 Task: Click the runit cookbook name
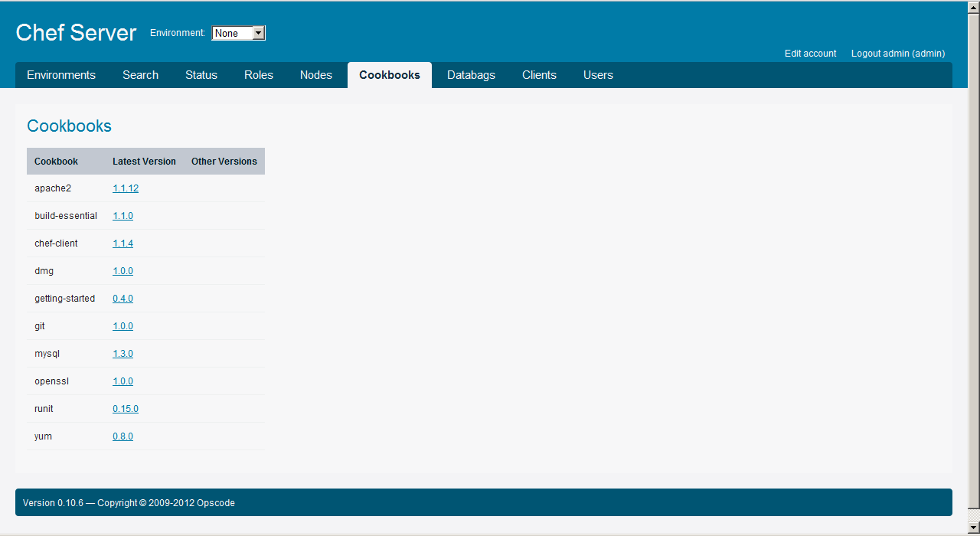coord(44,409)
